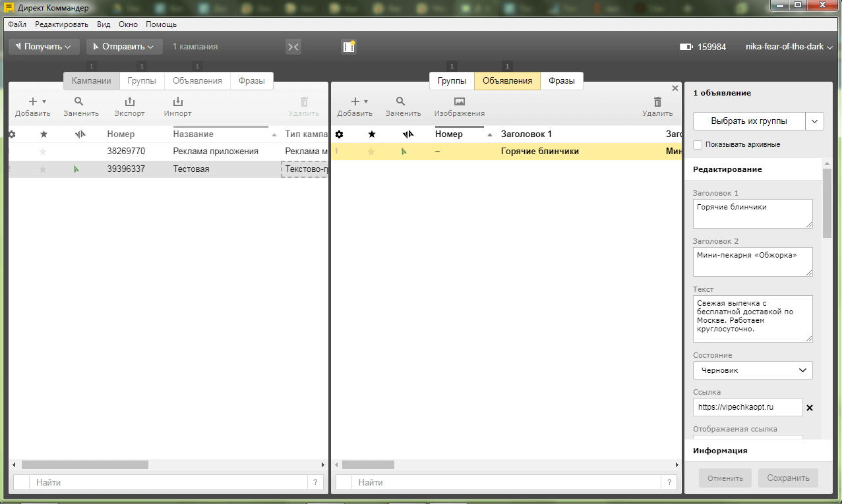This screenshot has width=842, height=504.
Task: Click the collapse panels arrows icon
Action: coord(293,47)
